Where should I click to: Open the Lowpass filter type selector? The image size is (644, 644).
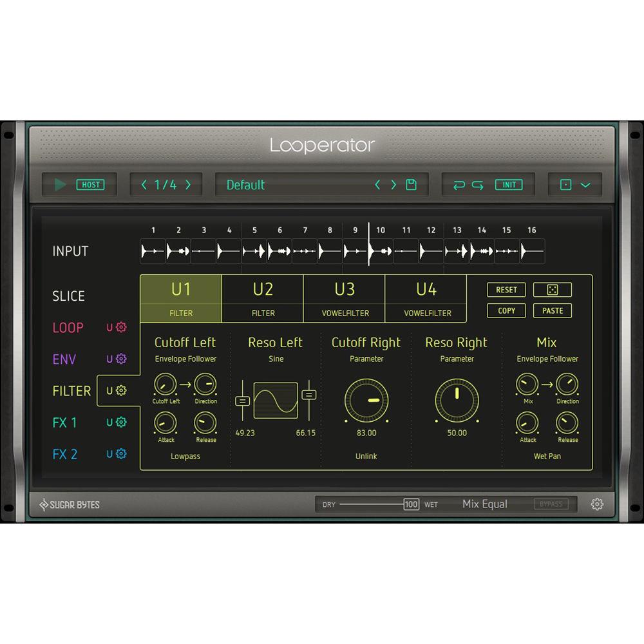tap(185, 456)
